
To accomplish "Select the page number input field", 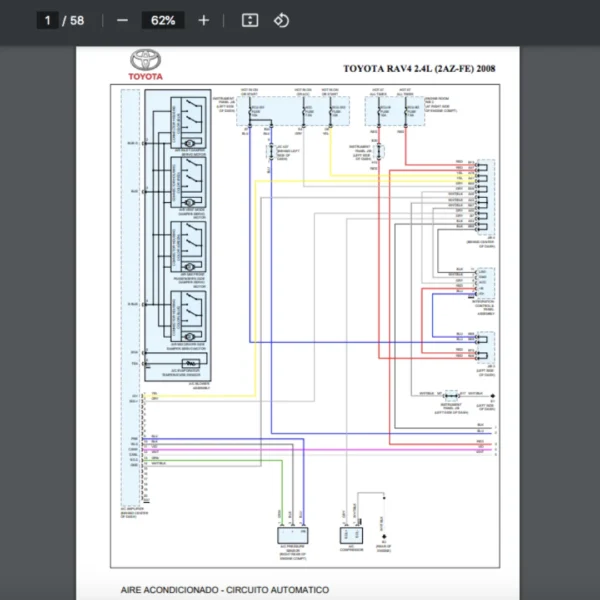I will tap(47, 20).
